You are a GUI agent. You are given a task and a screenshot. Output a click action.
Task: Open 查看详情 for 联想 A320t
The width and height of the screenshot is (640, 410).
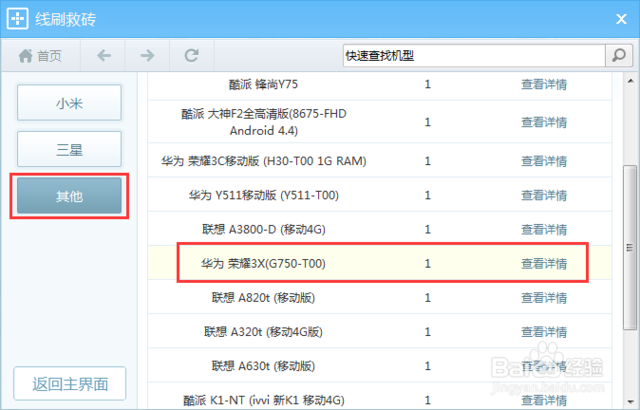point(544,332)
